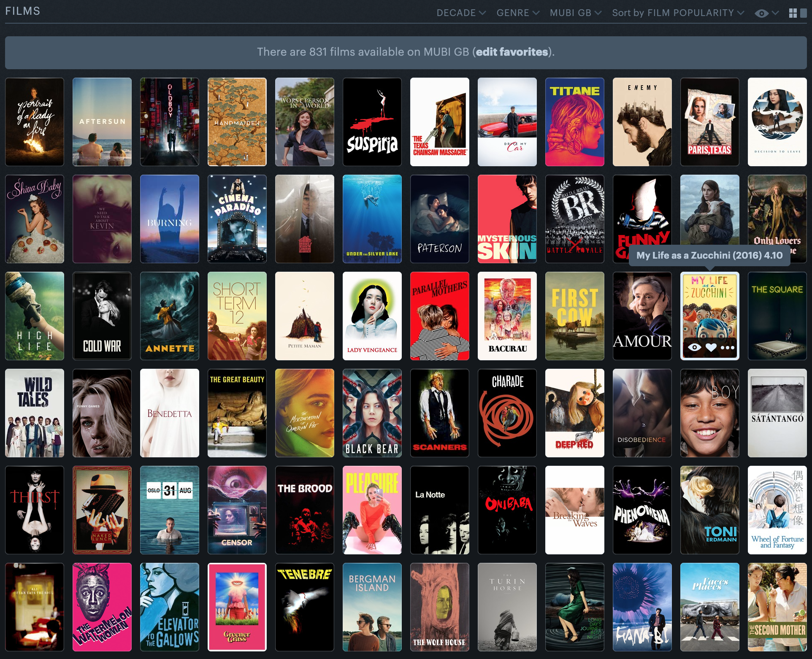The height and width of the screenshot is (659, 812).
Task: Open the Greener Grass poster
Action: point(237,607)
